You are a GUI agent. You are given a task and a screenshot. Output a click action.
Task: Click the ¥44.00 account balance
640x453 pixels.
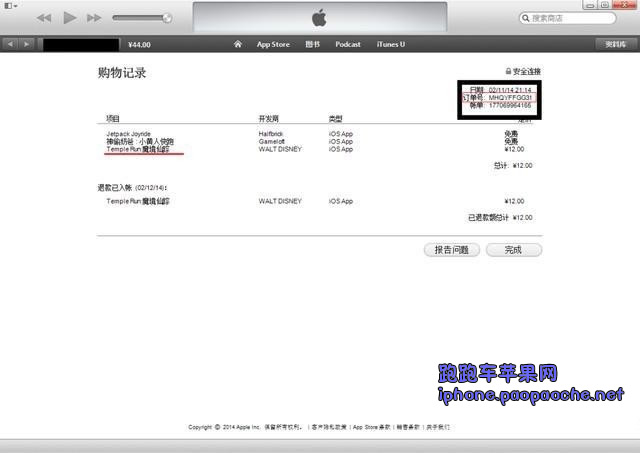click(x=139, y=44)
